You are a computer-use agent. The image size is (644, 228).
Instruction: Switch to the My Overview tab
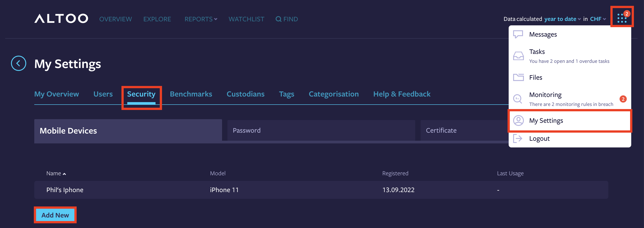pyautogui.click(x=56, y=94)
